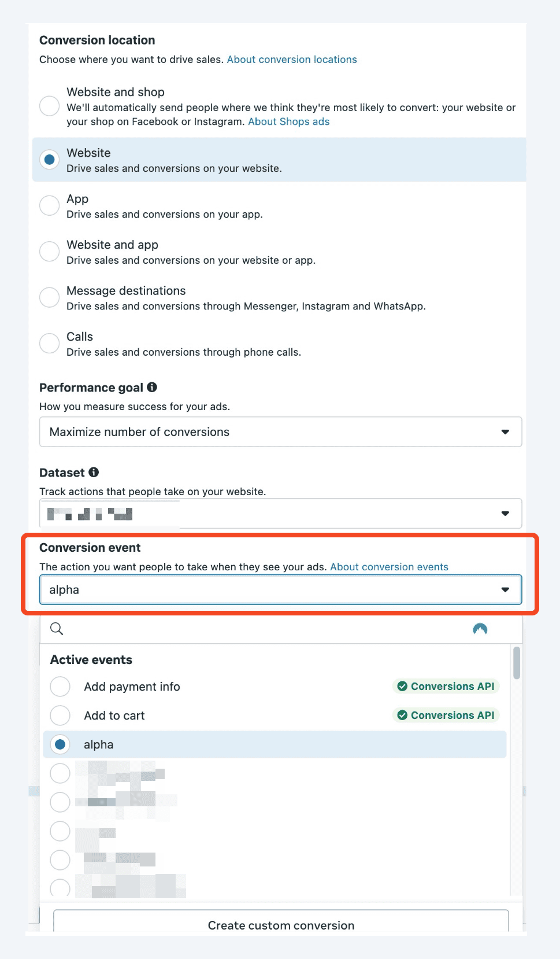The height and width of the screenshot is (959, 560).
Task: Select the Add payment info event
Action: tap(60, 687)
